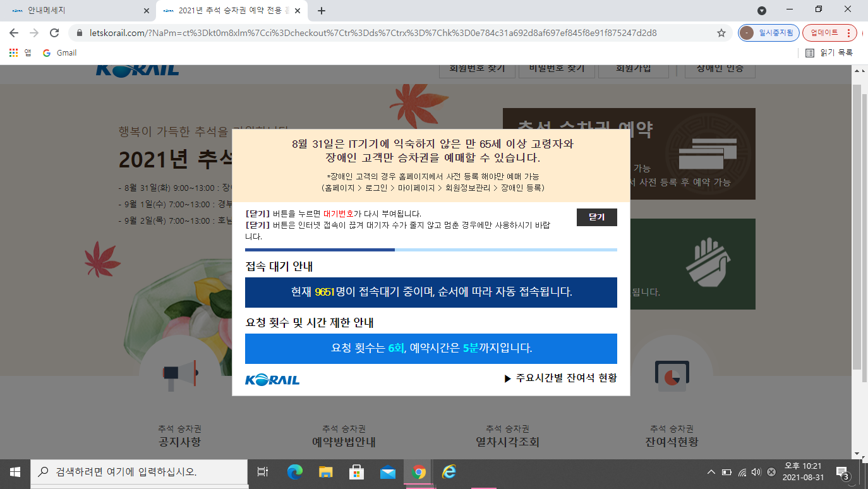The height and width of the screenshot is (489, 868).
Task: Open File Explorer from the taskbar
Action: 325,472
